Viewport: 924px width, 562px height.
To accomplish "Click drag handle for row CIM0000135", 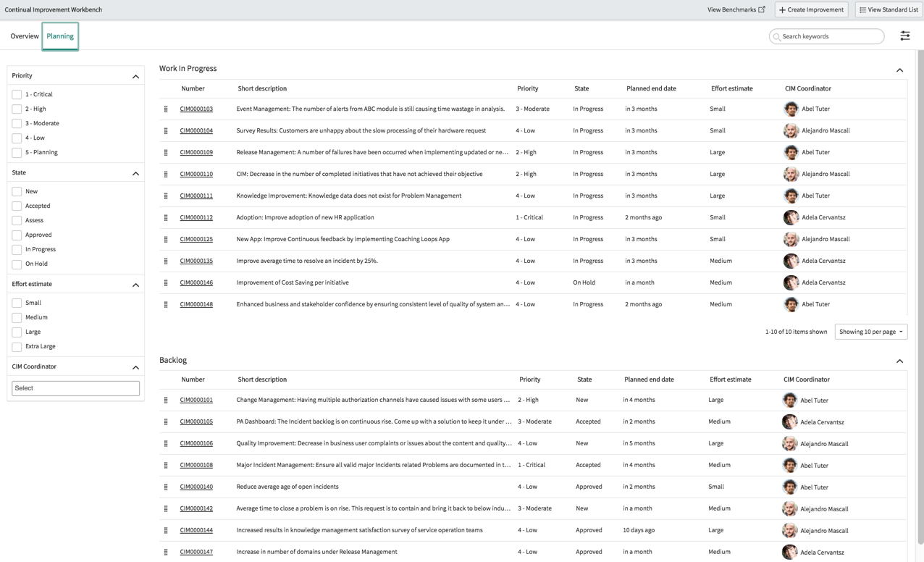I will point(166,261).
